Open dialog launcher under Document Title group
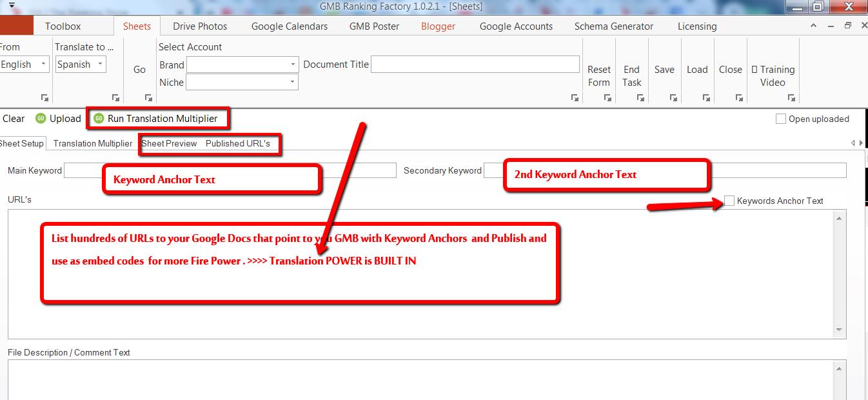 (x=575, y=98)
